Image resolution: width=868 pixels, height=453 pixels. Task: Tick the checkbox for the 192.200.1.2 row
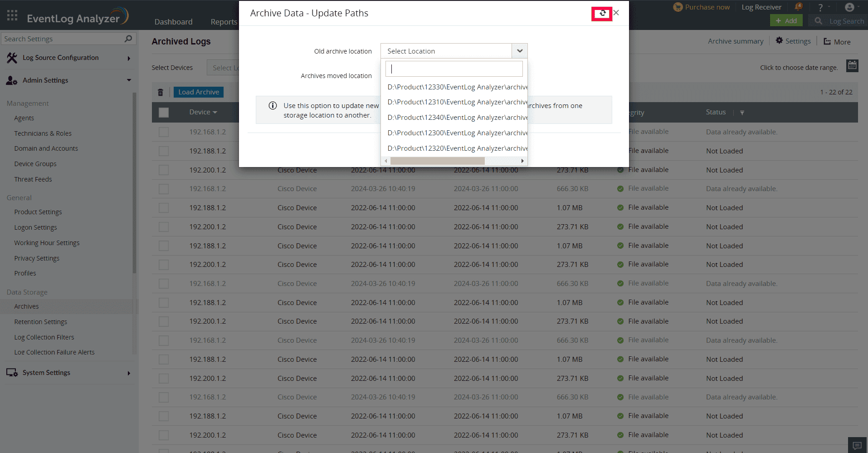tap(164, 170)
